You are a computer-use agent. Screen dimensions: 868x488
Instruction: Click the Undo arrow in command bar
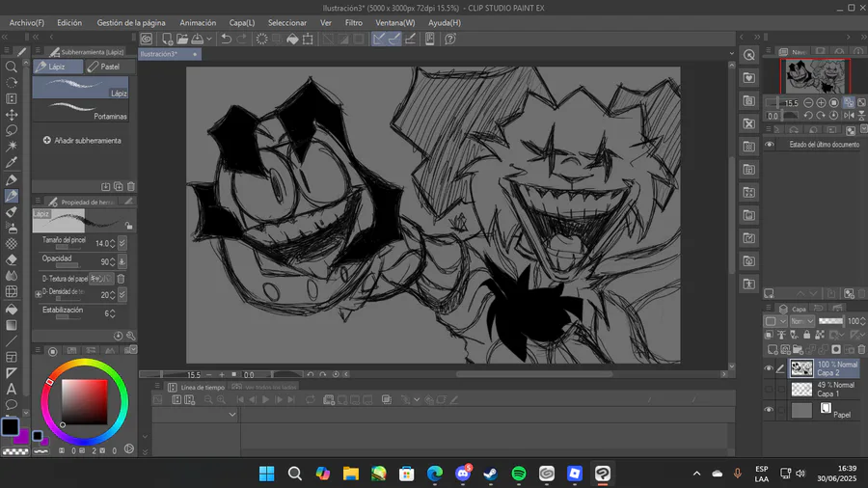coord(226,39)
